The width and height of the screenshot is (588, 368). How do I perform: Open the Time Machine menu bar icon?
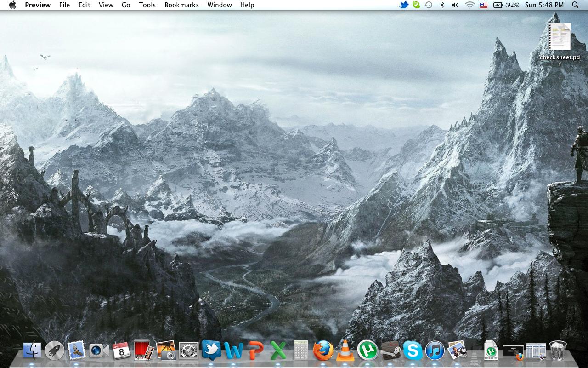(429, 5)
